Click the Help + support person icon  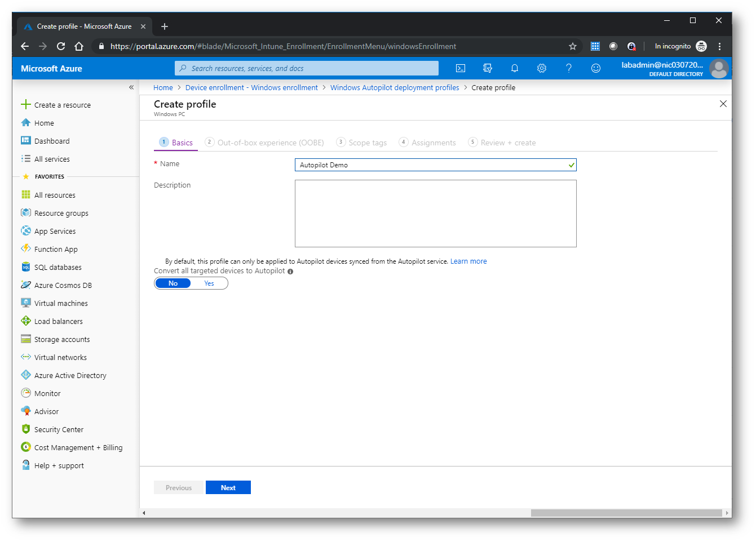[x=26, y=465]
